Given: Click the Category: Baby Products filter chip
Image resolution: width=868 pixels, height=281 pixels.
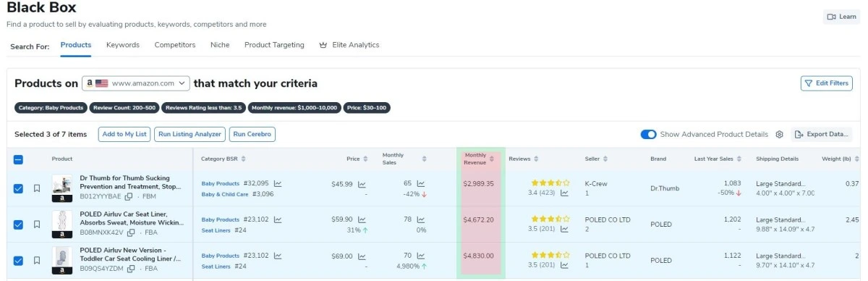Looking at the screenshot, I should 51,108.
